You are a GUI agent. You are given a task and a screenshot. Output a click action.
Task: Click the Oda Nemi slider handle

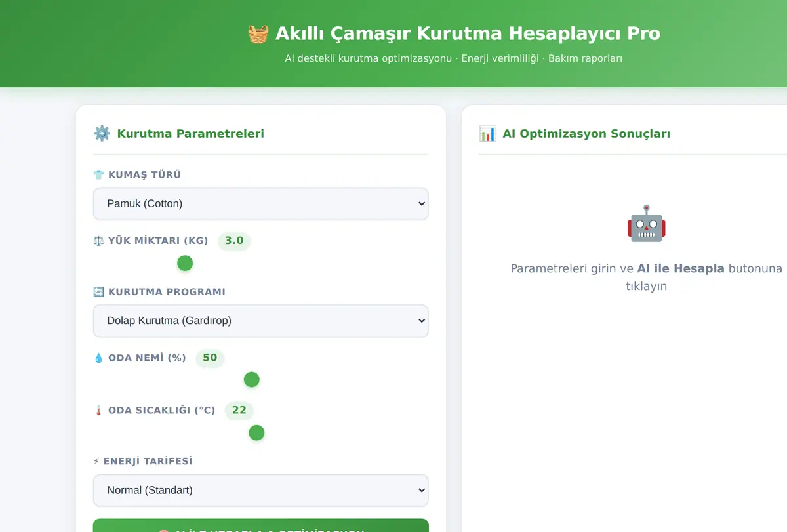(252, 380)
